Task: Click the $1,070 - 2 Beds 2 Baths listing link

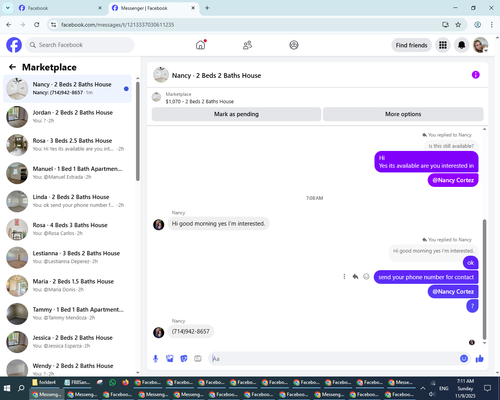Action: 200,101
